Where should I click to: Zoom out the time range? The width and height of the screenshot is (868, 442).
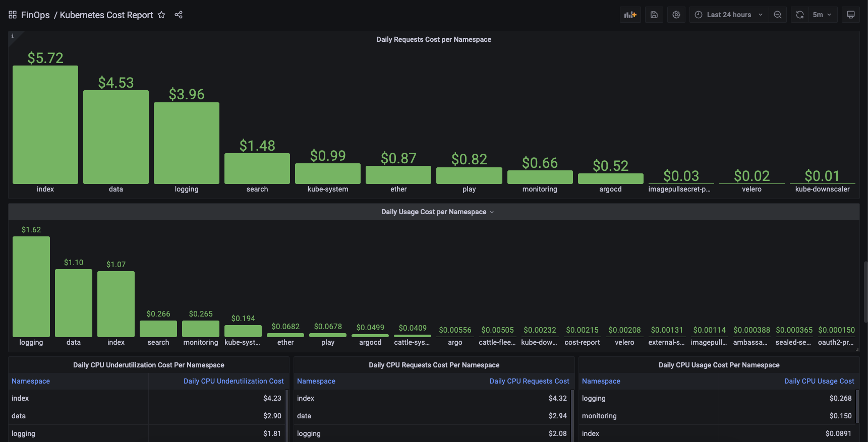778,15
